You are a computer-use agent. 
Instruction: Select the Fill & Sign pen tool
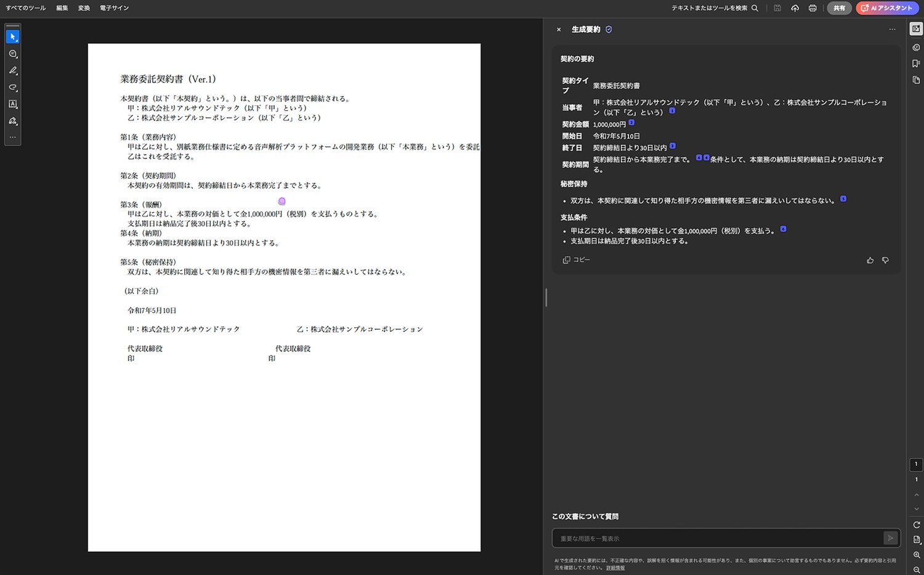(12, 121)
